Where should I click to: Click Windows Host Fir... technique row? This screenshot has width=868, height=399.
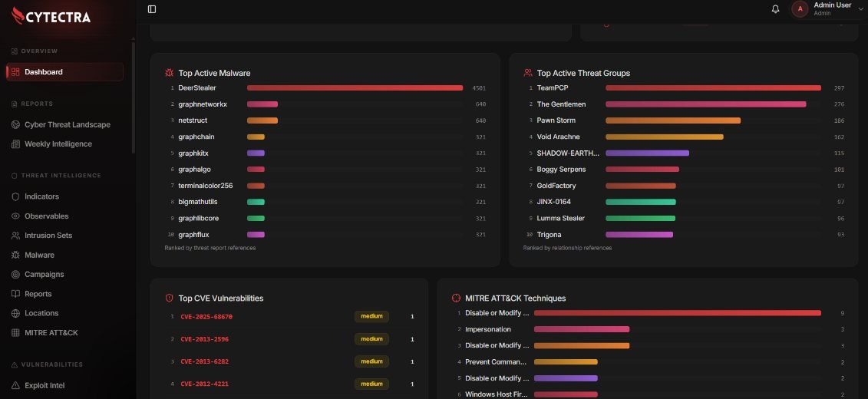(649, 394)
